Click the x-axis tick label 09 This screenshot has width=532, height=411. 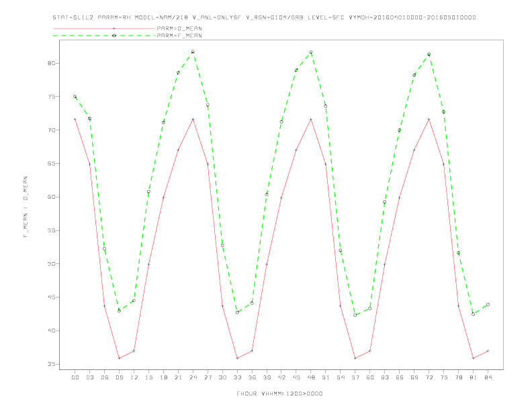[x=119, y=377]
